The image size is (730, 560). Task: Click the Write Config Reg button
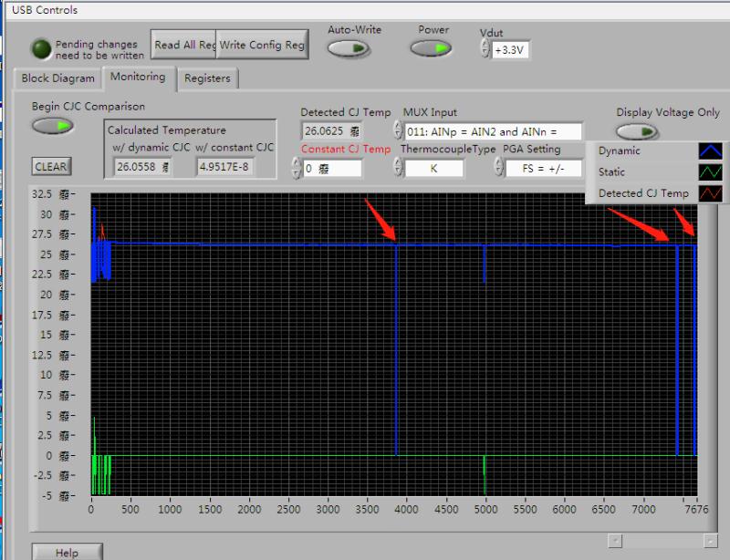(262, 45)
